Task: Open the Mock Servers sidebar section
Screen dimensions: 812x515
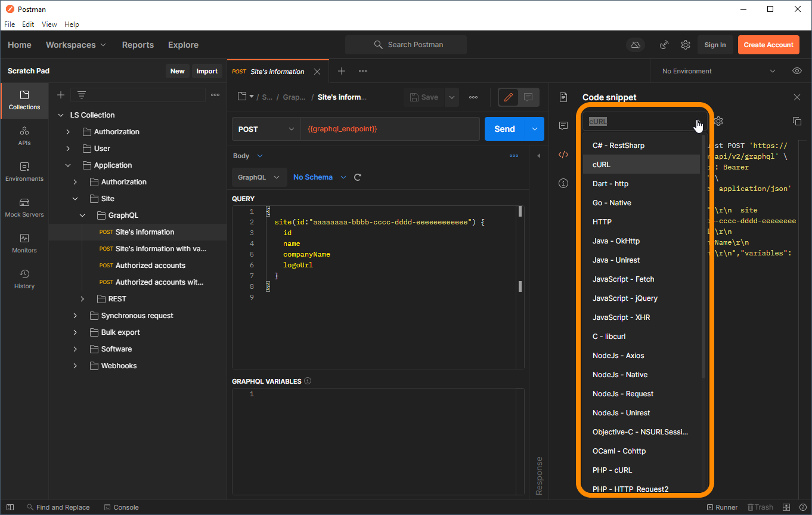Action: coord(24,208)
